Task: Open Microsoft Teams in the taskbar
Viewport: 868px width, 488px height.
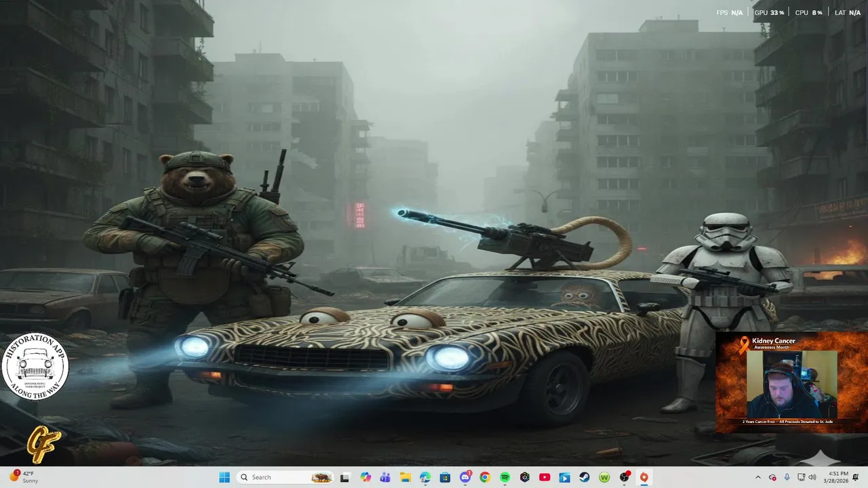Action: (x=385, y=477)
